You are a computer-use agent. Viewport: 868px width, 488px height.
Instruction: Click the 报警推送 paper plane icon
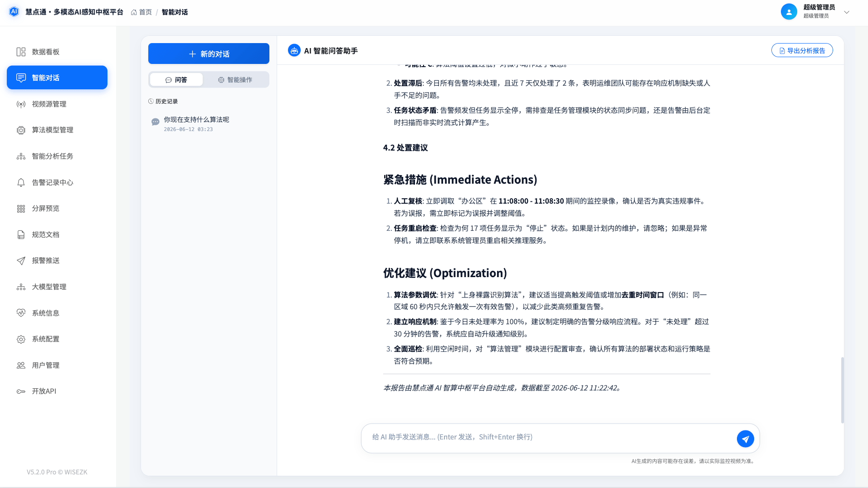click(x=21, y=261)
